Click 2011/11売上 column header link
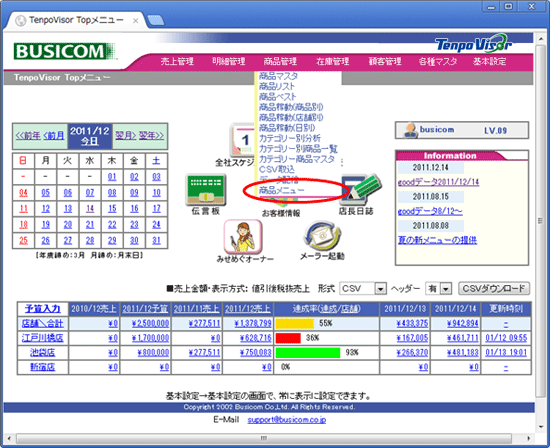550x448 pixels. 196,309
